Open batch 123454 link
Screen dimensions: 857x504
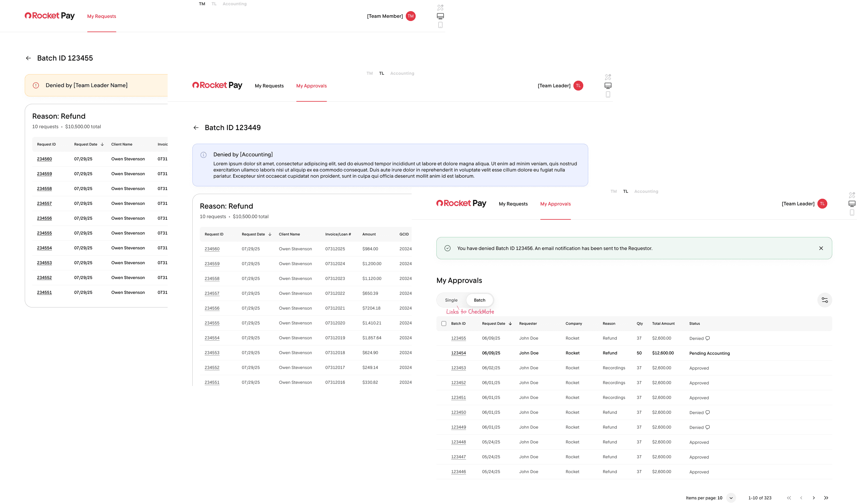pos(458,353)
